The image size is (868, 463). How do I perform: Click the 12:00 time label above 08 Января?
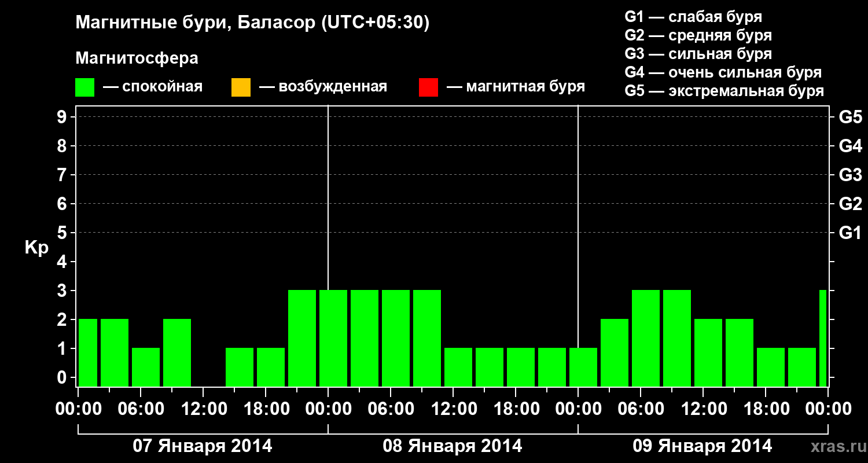click(x=453, y=409)
